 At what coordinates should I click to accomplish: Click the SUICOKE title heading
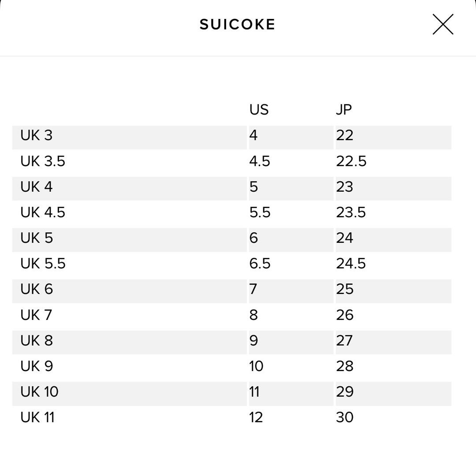tap(238, 24)
